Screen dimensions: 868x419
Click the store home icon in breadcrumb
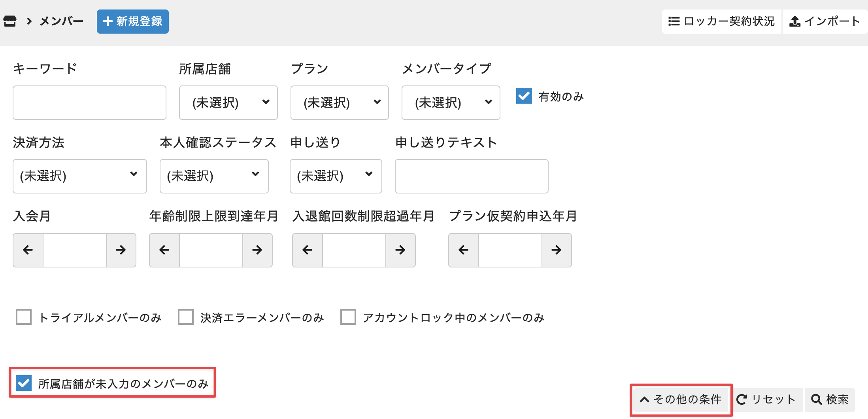tap(10, 21)
